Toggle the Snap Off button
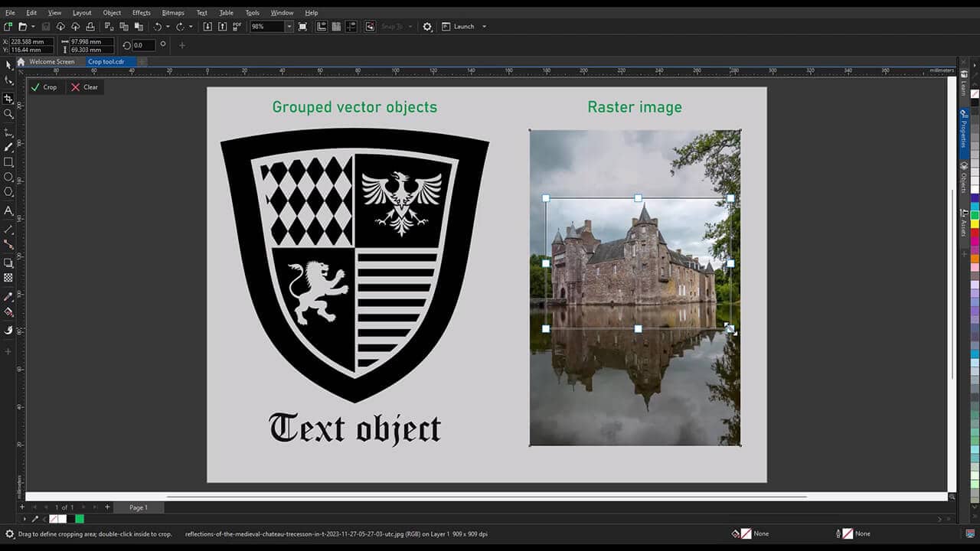Image resolution: width=980 pixels, height=551 pixels. [370, 26]
